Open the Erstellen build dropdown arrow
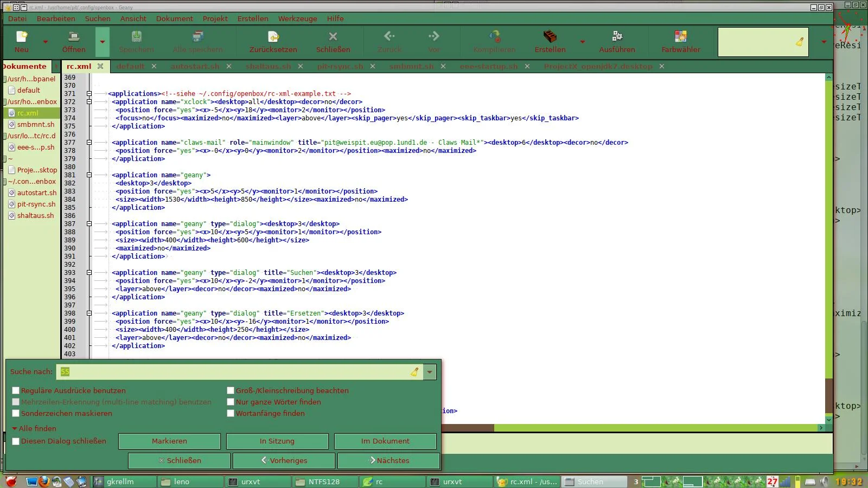 583,42
